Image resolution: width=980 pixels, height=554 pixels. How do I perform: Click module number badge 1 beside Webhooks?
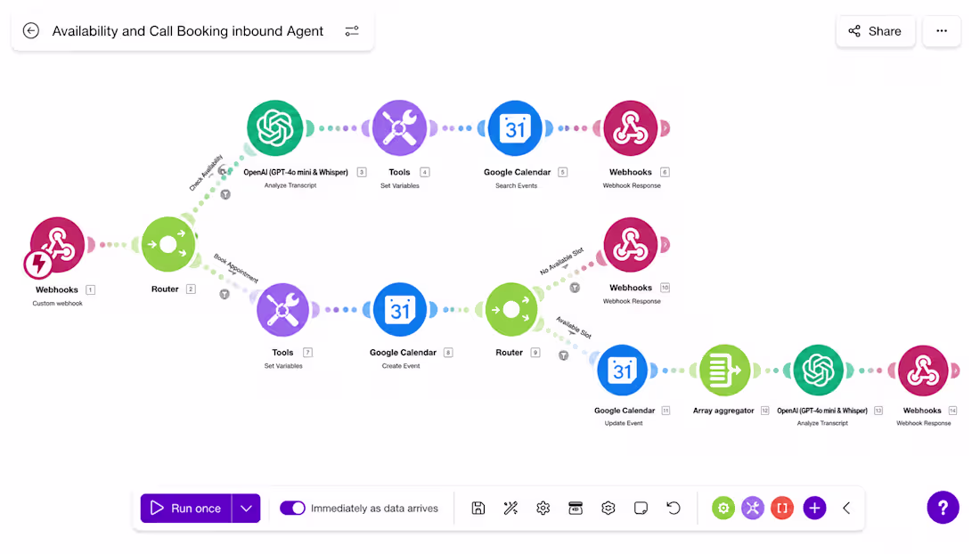[x=91, y=289]
